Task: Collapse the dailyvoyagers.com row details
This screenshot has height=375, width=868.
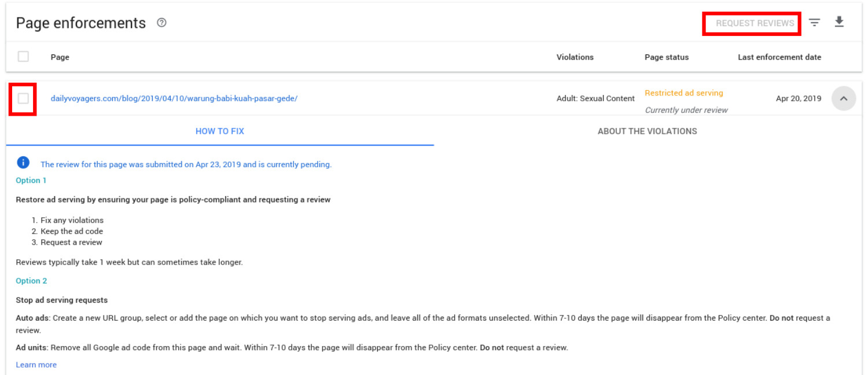Action: 844,98
